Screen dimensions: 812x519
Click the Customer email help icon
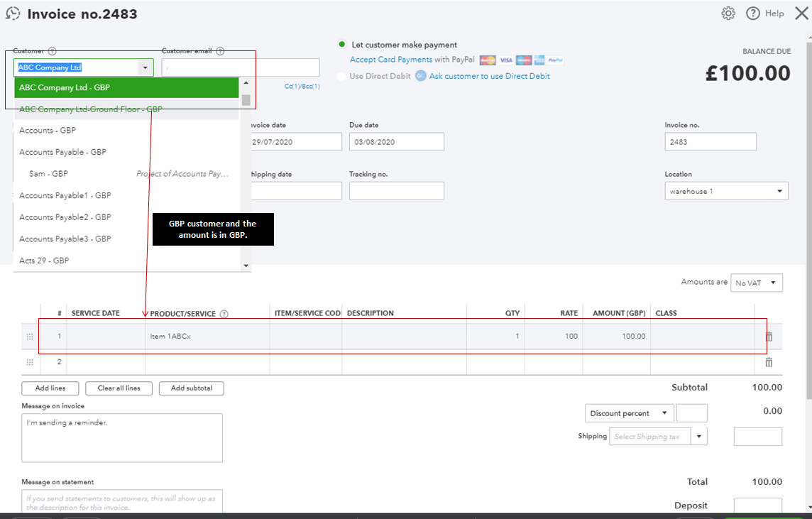click(220, 50)
